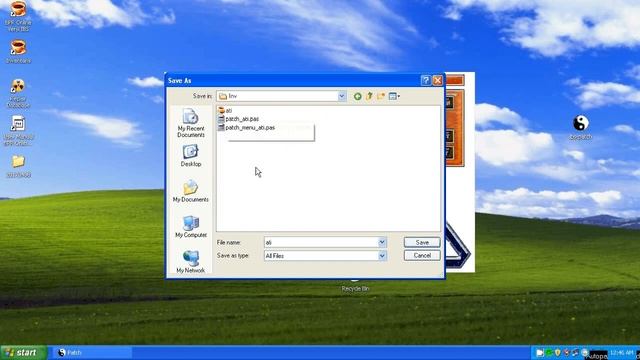Open the PDF user manual desktop shortcut

[x=18, y=131]
